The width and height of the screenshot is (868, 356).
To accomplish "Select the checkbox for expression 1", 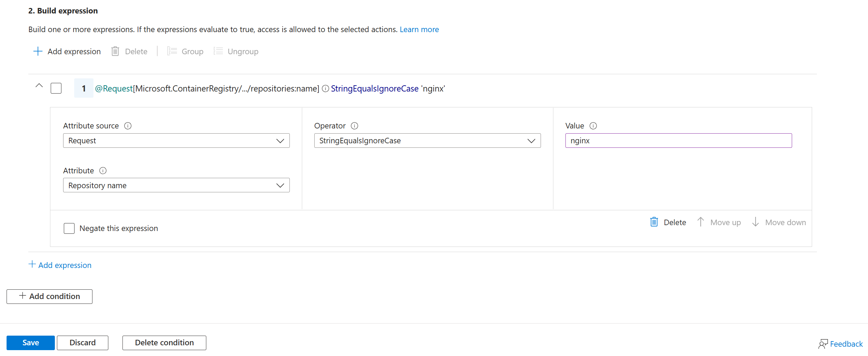I will click(x=56, y=88).
